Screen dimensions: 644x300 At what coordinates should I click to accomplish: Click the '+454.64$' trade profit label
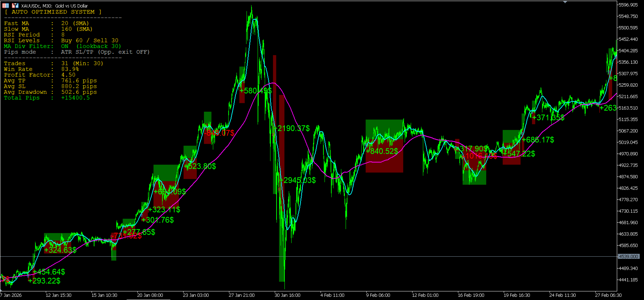click(x=49, y=272)
